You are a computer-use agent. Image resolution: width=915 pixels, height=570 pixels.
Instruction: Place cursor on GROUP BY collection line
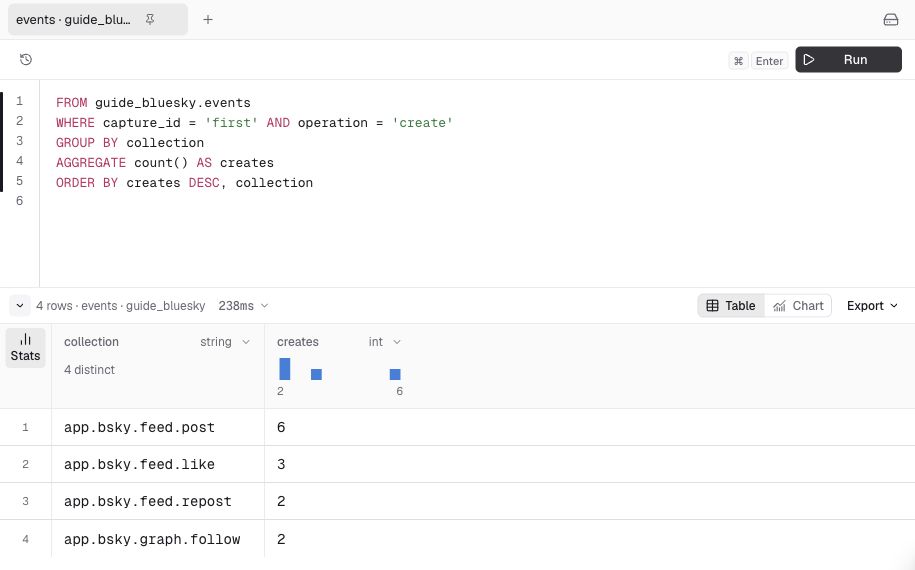130,142
